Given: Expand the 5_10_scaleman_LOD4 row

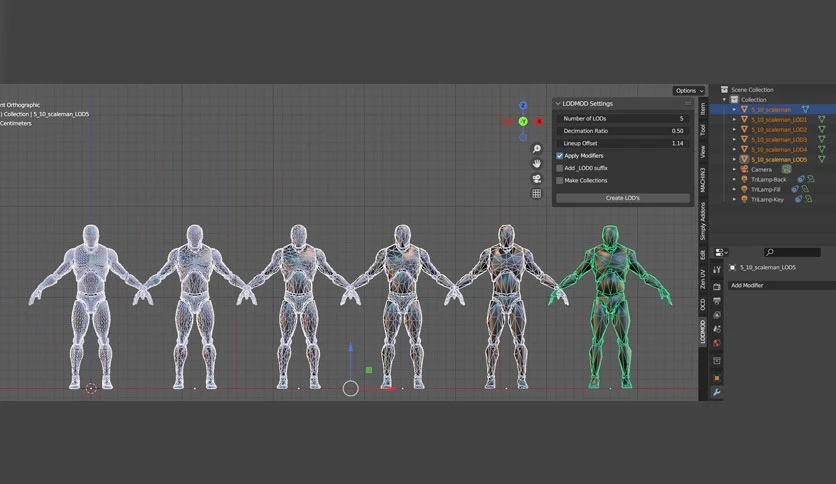Looking at the screenshot, I should (x=734, y=149).
